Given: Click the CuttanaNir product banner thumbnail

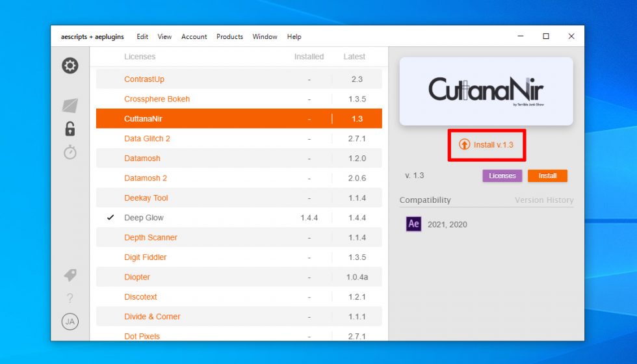Looking at the screenshot, I should (x=486, y=91).
